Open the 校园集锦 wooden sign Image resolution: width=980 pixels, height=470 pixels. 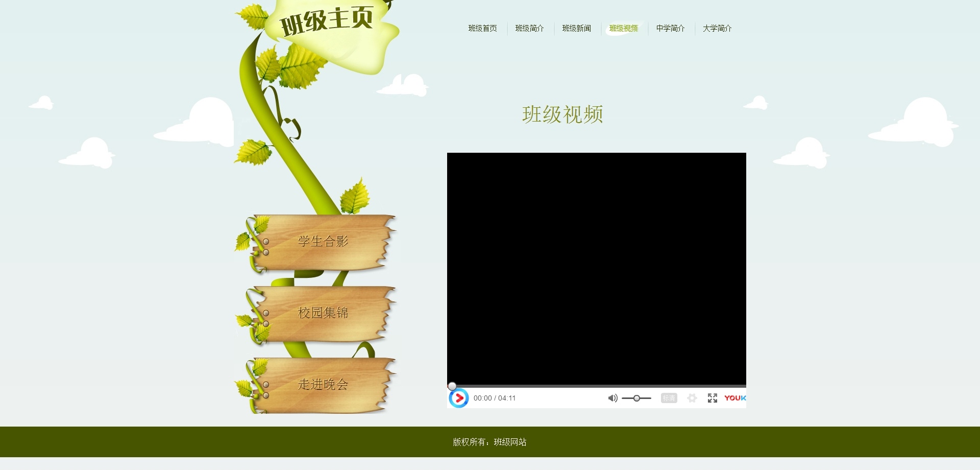323,313
